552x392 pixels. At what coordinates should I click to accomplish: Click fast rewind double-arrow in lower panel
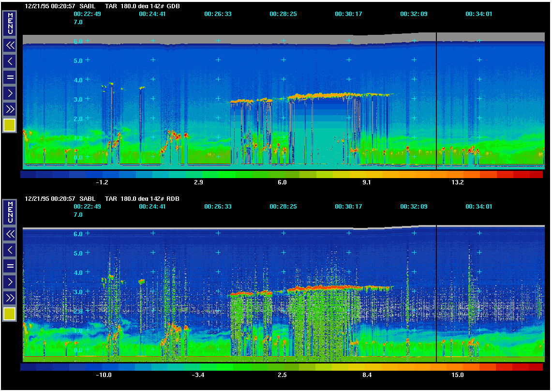click(10, 234)
